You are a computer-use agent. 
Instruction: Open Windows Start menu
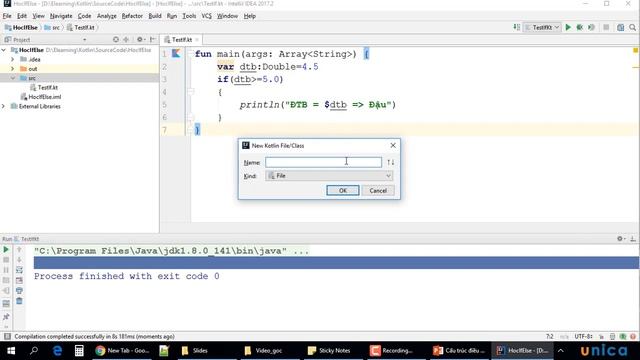(x=11, y=351)
